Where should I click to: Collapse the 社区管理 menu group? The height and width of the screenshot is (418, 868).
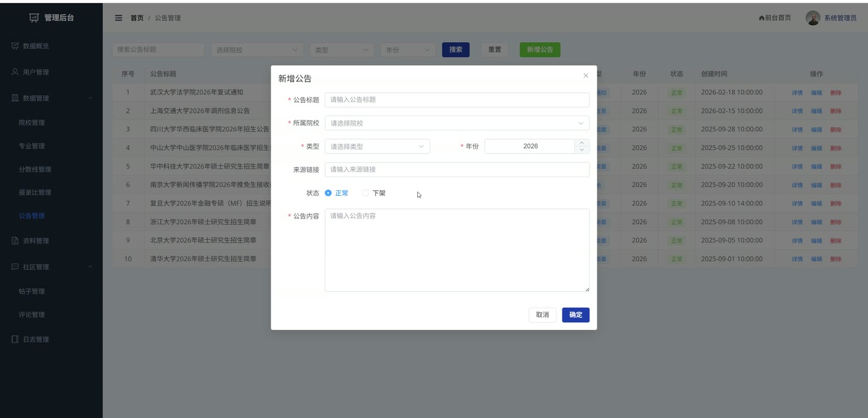pos(90,267)
